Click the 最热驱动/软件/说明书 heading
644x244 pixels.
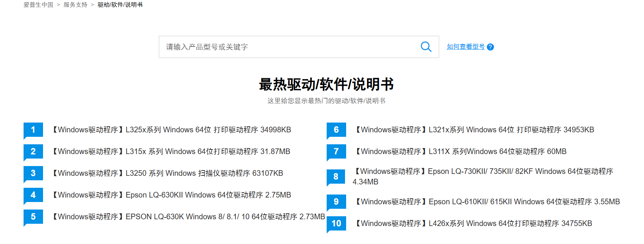326,84
